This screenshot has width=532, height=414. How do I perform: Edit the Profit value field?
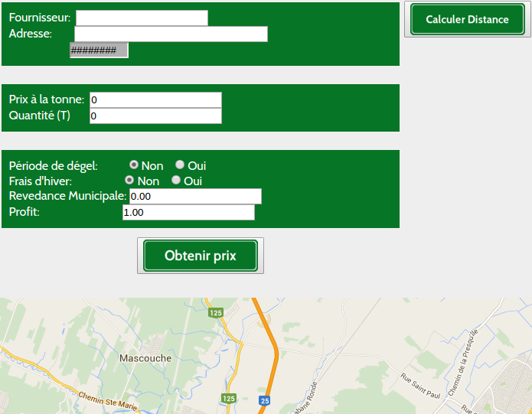click(x=188, y=212)
